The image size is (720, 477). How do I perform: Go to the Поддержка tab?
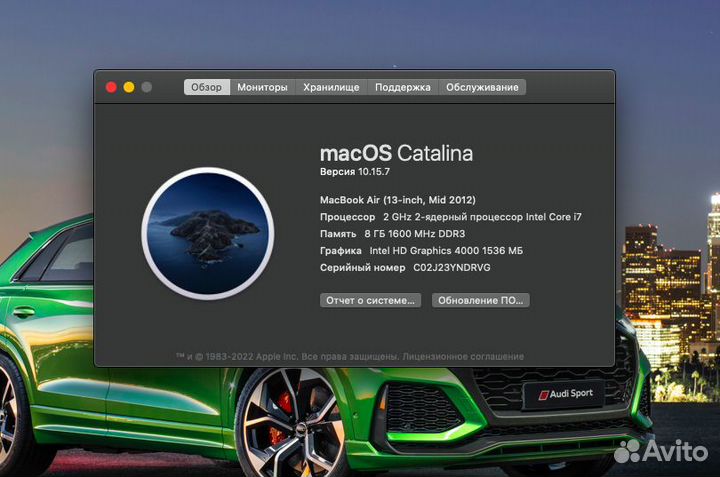tap(403, 87)
